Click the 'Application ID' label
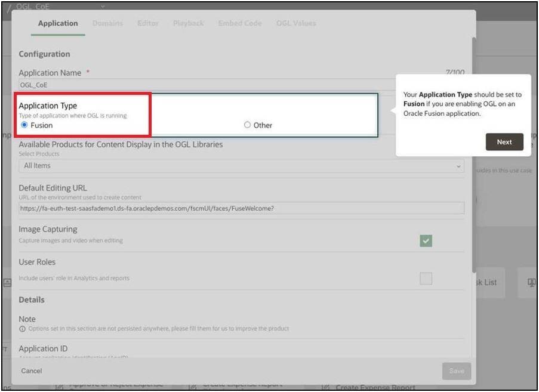The width and height of the screenshot is (539, 392). (x=44, y=348)
